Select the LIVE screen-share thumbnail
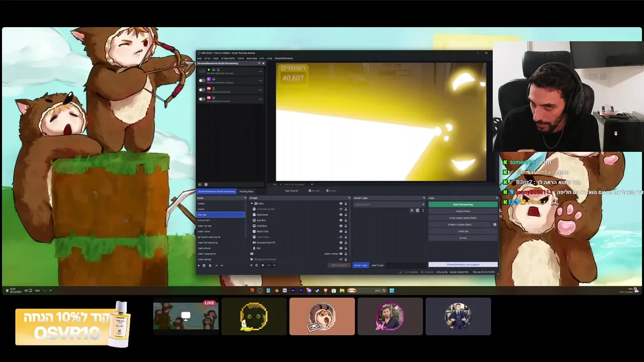 186,316
